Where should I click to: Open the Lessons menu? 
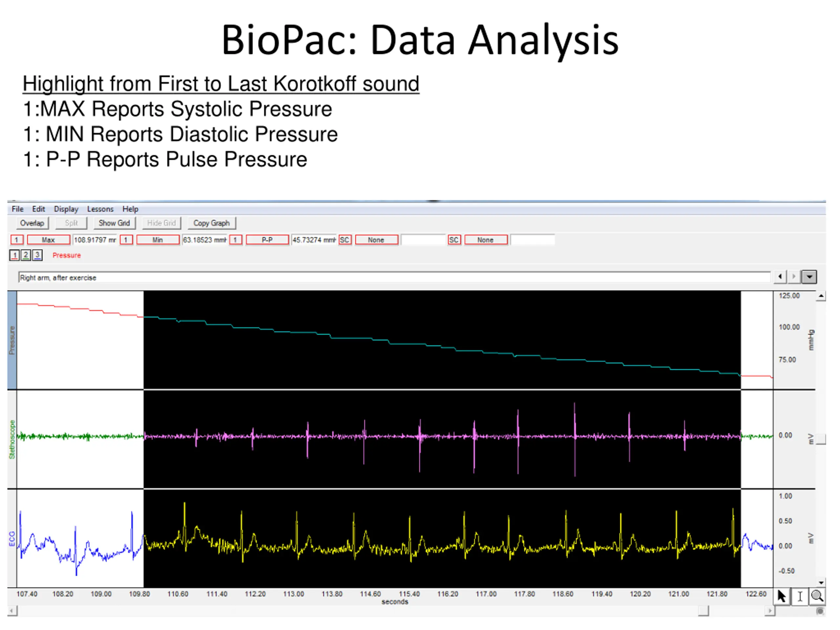100,209
